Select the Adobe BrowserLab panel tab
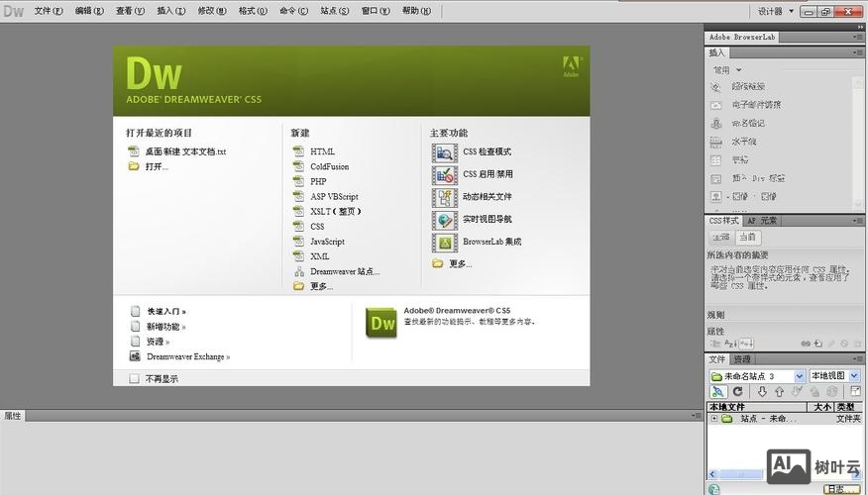The width and height of the screenshot is (868, 495). (x=742, y=37)
